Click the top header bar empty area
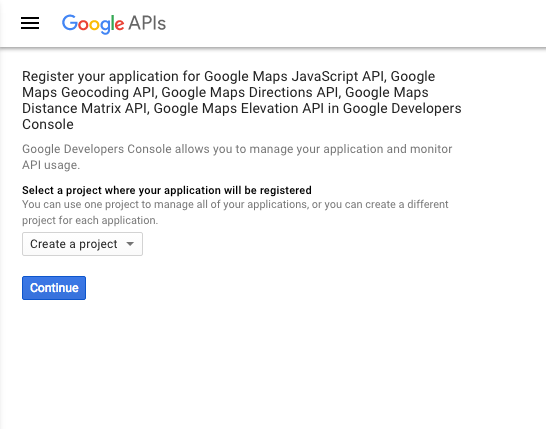This screenshot has width=546, height=429. tap(348, 23)
